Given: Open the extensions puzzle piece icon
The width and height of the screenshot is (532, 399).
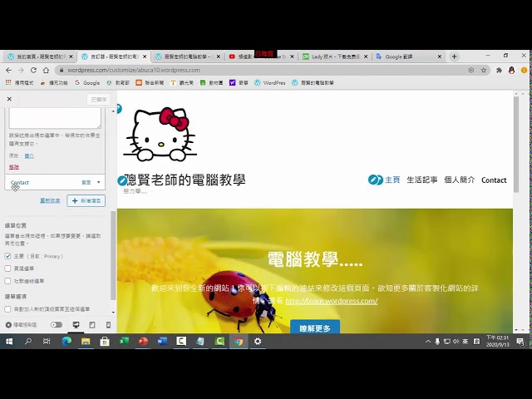Looking at the screenshot, I should 499,70.
